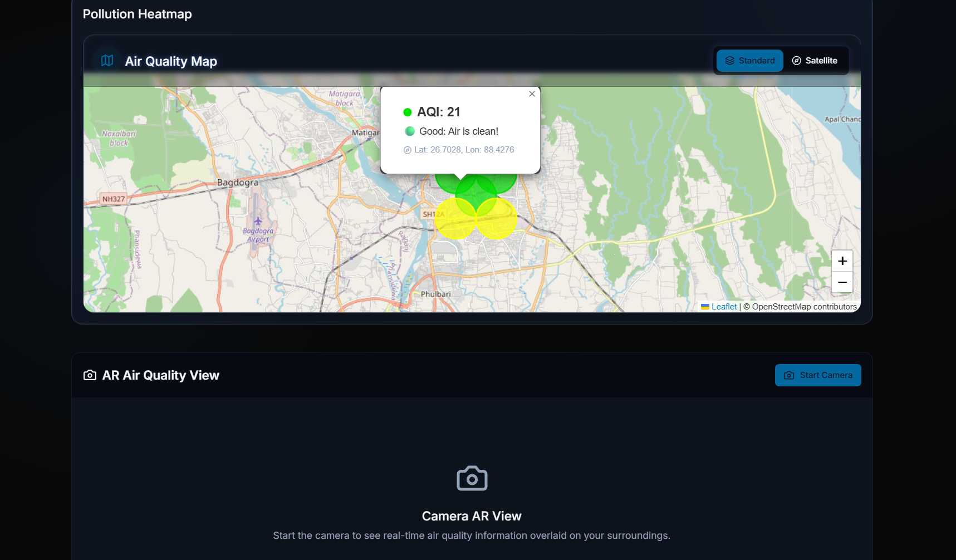Select the left yellow AQI circle
The height and width of the screenshot is (560, 956).
[455, 219]
